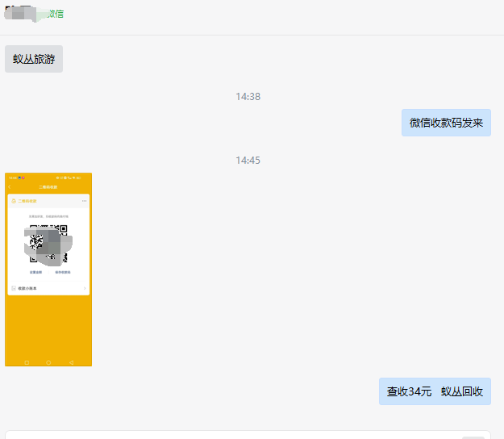The image size is (504, 439).
Task: Select the message '蚁丛旅游'
Action: [34, 59]
